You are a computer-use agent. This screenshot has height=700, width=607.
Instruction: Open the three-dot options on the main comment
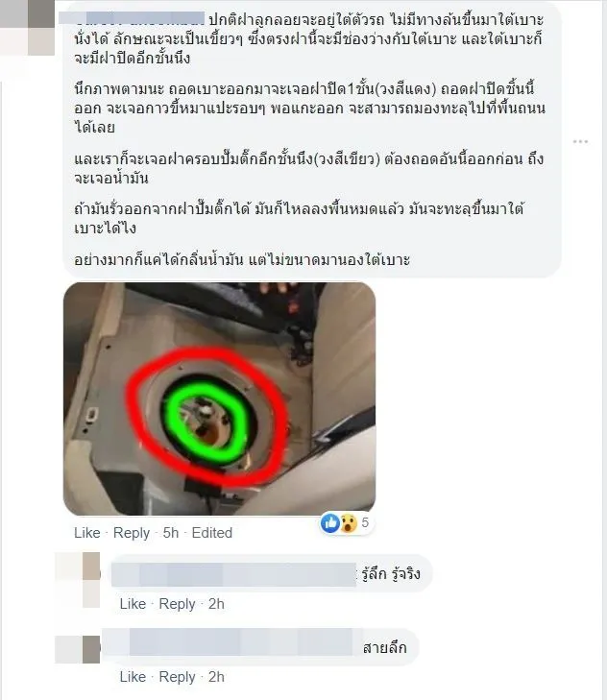(580, 141)
